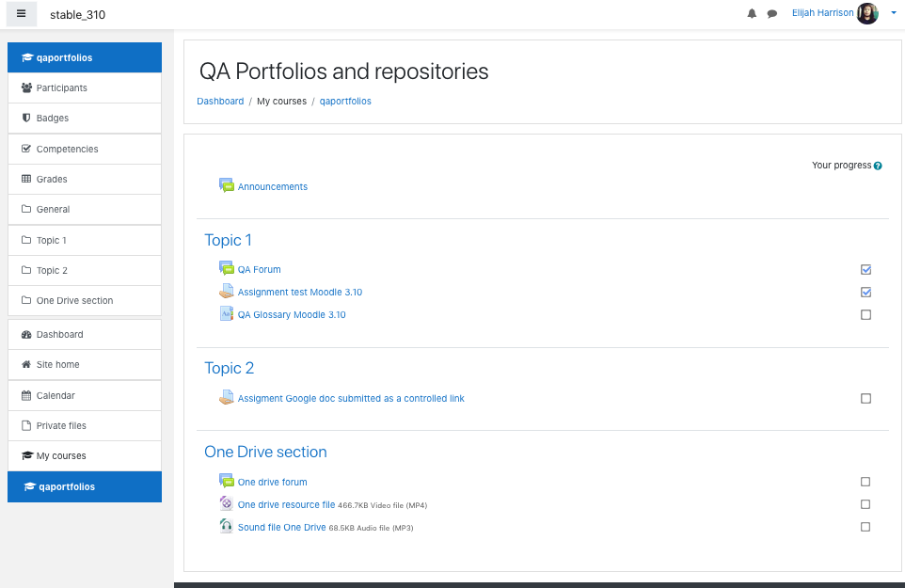Mark QA Glossary Moodle 3.10 complete
The image size is (905, 588).
(x=865, y=314)
